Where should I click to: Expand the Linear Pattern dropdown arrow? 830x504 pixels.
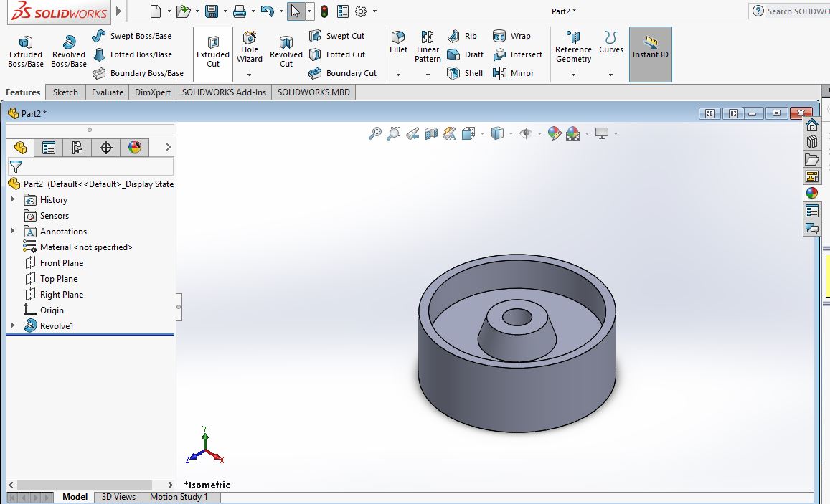pyautogui.click(x=428, y=75)
